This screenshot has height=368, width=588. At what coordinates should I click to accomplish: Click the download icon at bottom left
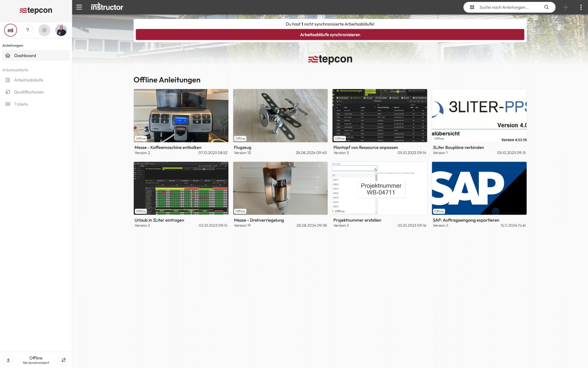tap(8, 360)
